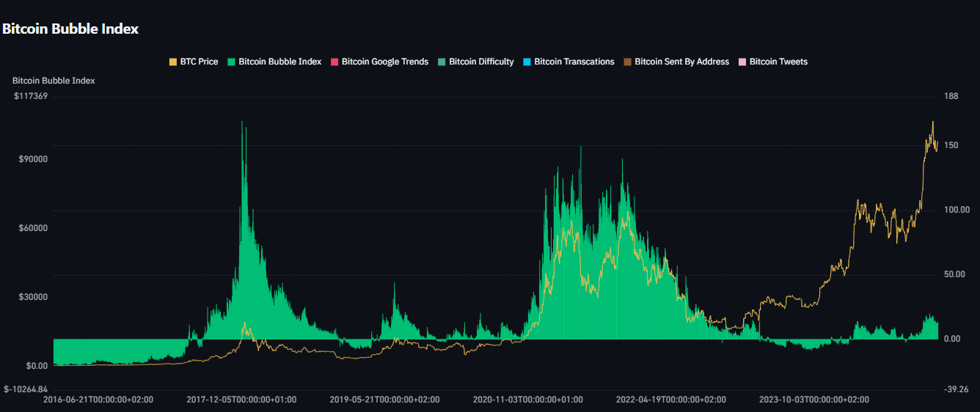Select the 2017-12-05 x-axis date label
Viewport: 980px width, 412px height.
tap(241, 400)
